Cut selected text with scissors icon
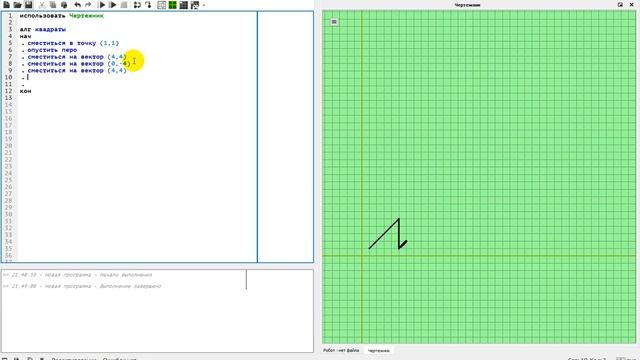This screenshot has height=360, width=640. 42,5
